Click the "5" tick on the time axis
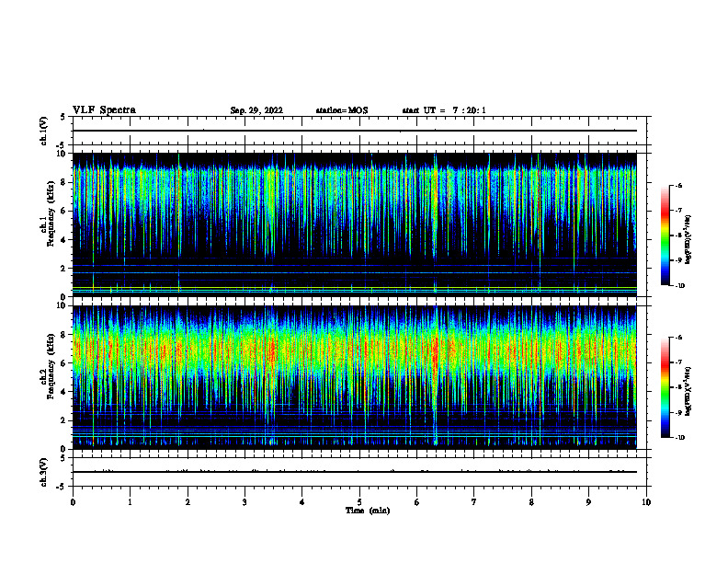The width and height of the screenshot is (728, 563). point(359,502)
